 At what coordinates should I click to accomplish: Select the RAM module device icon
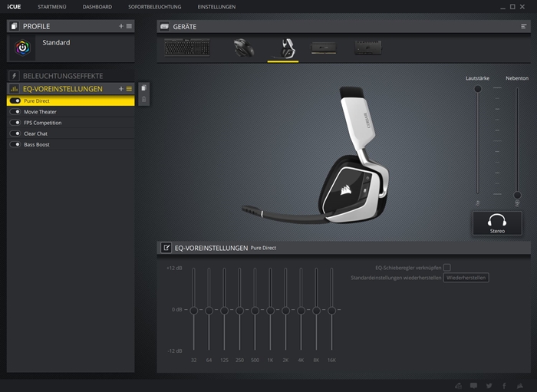324,48
